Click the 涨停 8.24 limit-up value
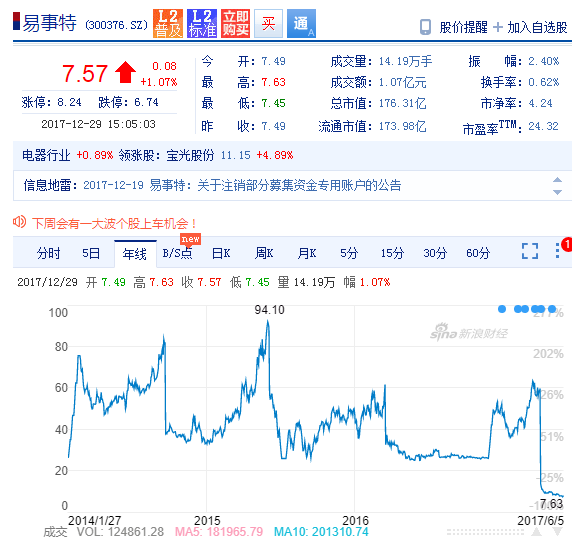This screenshot has height=538, width=572. coord(69,102)
